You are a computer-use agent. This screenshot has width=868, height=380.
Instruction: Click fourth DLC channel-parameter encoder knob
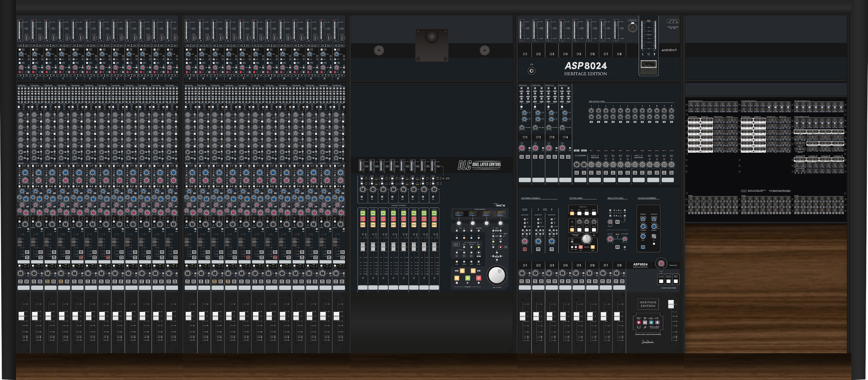pos(501,224)
